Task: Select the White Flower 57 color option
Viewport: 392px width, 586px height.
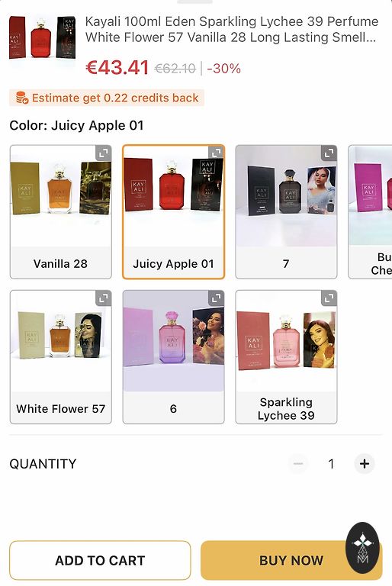Action: tap(60, 357)
